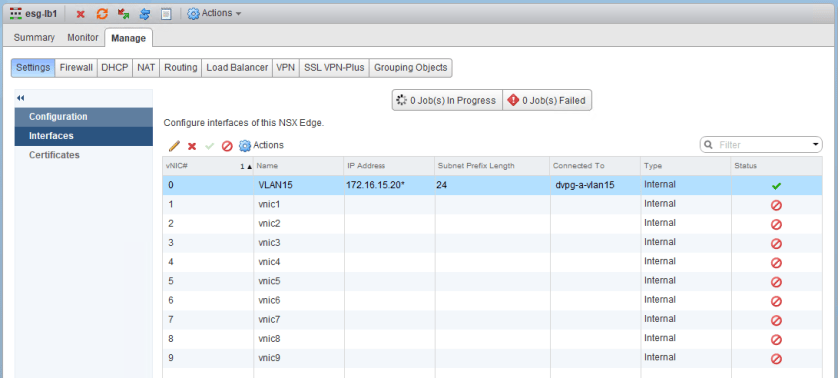Select the Settings sub-tab

(x=33, y=68)
